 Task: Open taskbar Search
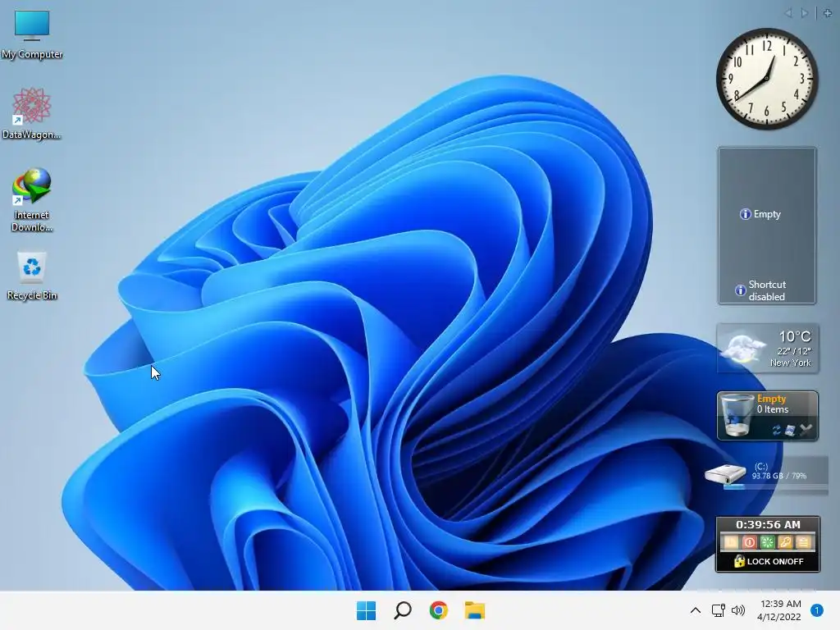(x=402, y=610)
